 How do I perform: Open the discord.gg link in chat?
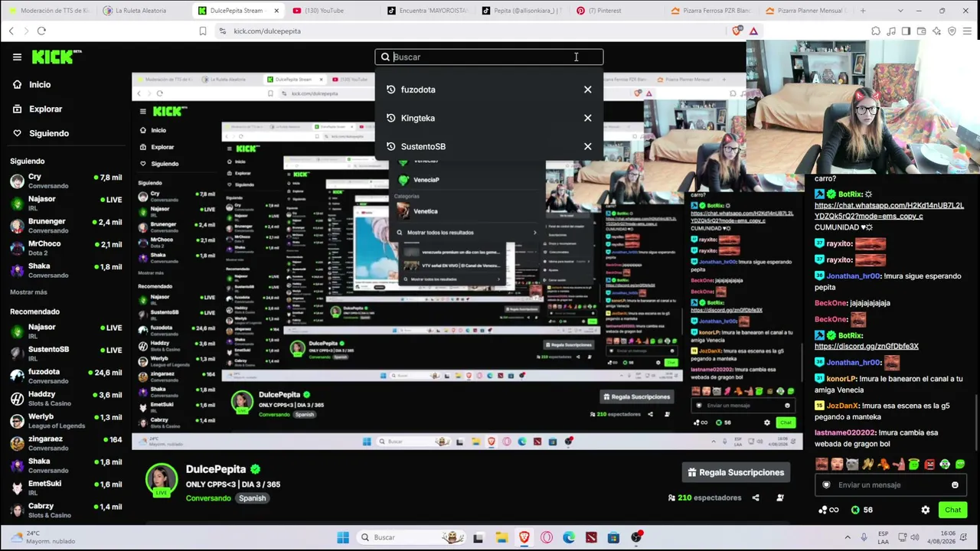(867, 346)
